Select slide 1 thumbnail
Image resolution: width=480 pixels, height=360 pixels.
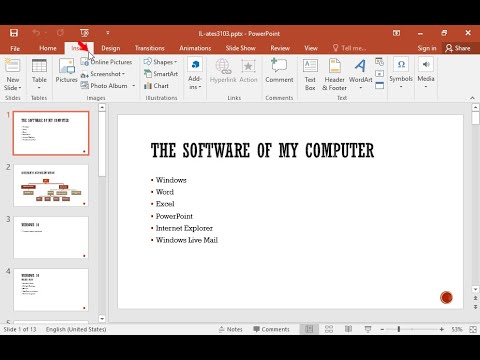(x=51, y=133)
